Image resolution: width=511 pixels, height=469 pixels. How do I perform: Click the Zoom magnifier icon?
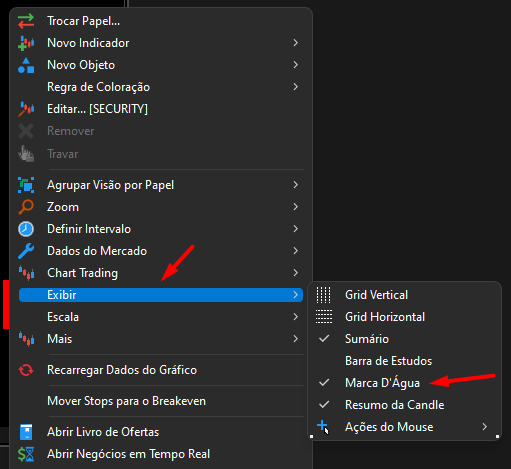click(26, 207)
